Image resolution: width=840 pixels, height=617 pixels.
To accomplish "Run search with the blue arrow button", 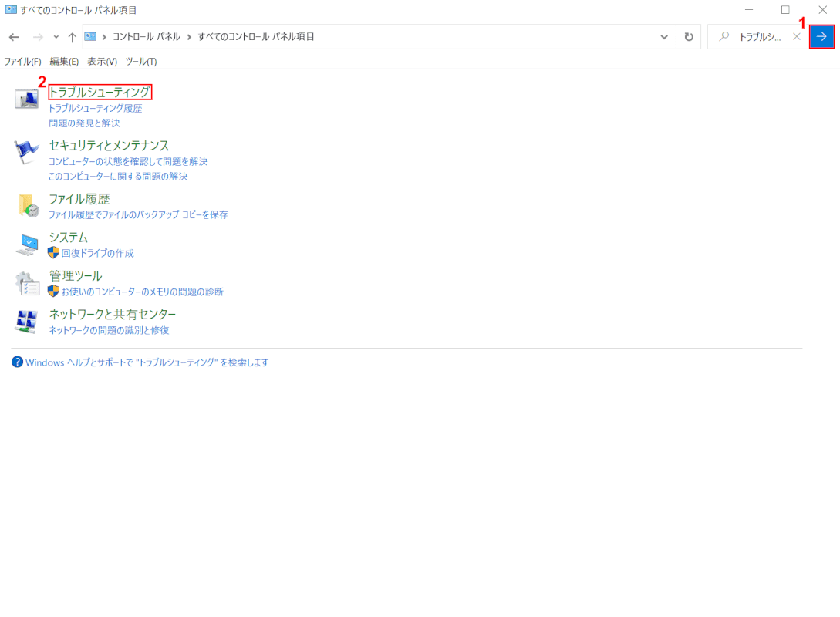I will point(821,36).
